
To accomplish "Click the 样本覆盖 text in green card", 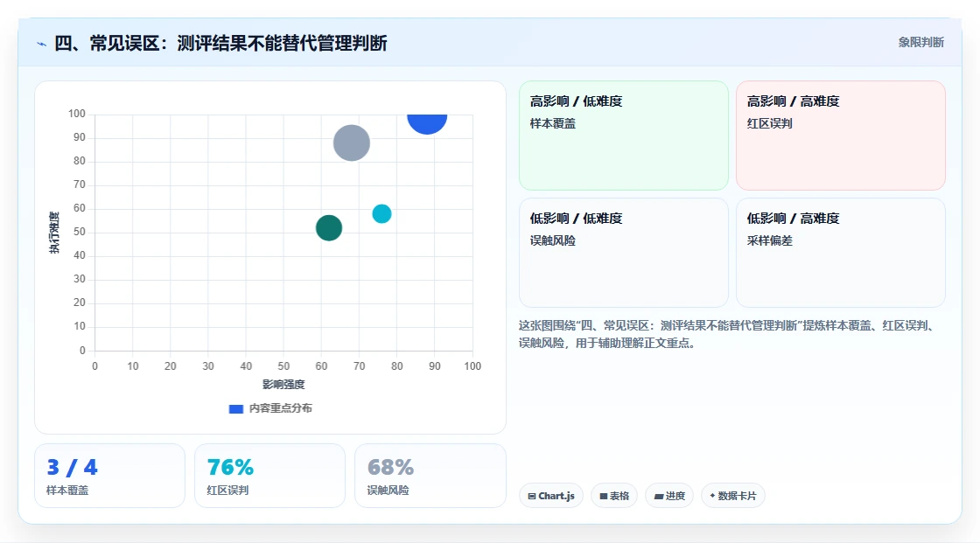I will [x=553, y=123].
